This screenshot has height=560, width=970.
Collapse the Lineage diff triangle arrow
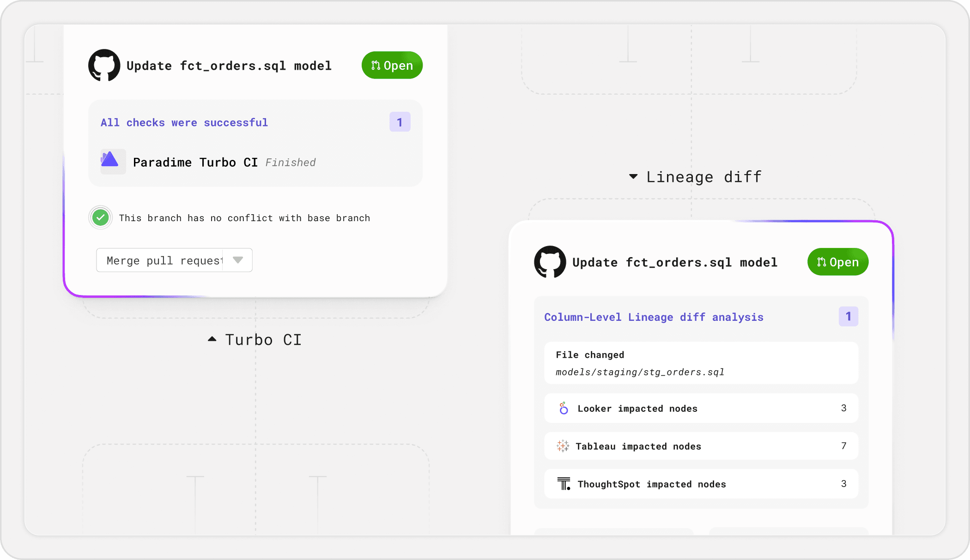tap(633, 176)
